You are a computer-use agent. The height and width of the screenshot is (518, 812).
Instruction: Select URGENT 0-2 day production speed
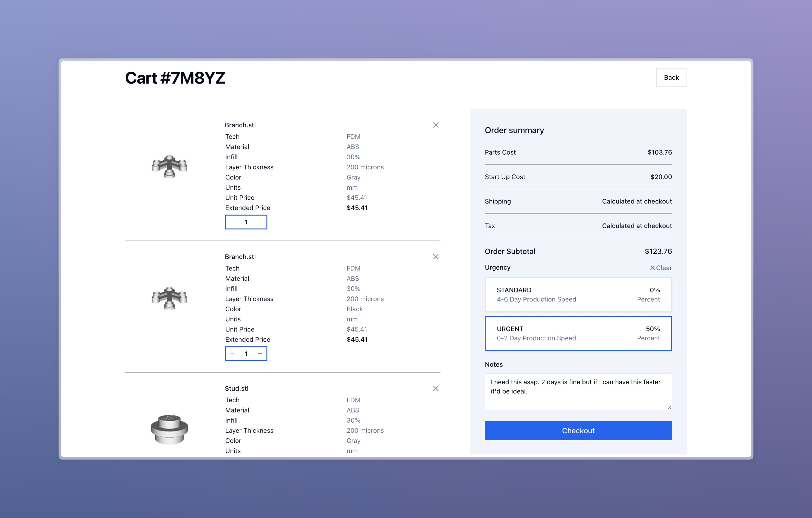point(578,333)
